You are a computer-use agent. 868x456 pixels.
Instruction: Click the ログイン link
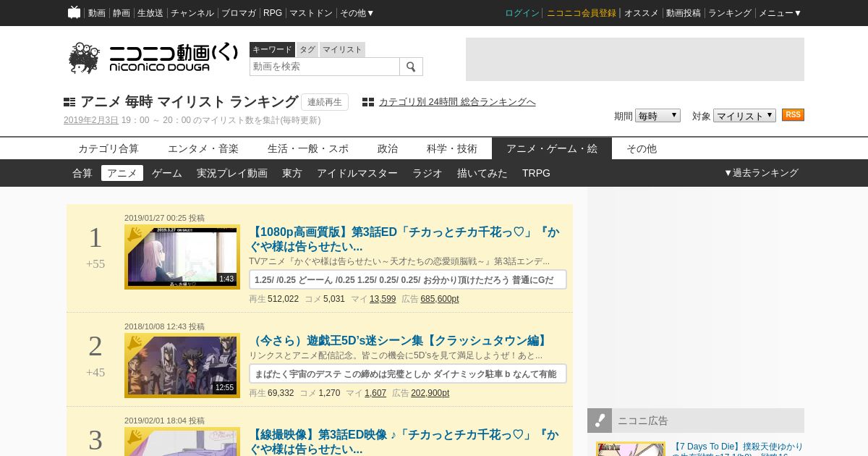coord(522,13)
